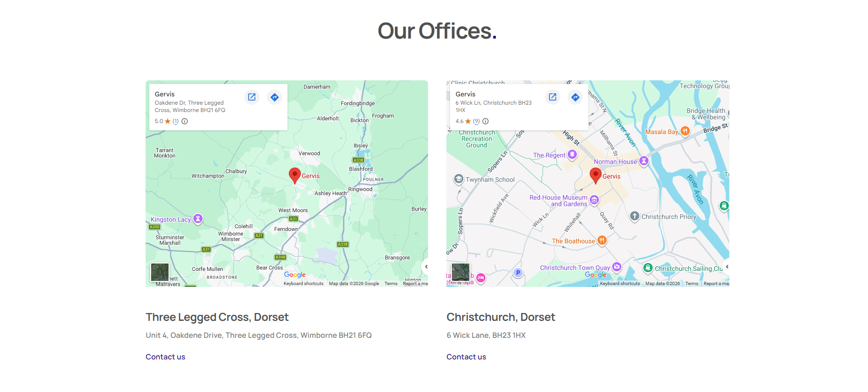Expand side panel arrow on left map

[x=426, y=267]
